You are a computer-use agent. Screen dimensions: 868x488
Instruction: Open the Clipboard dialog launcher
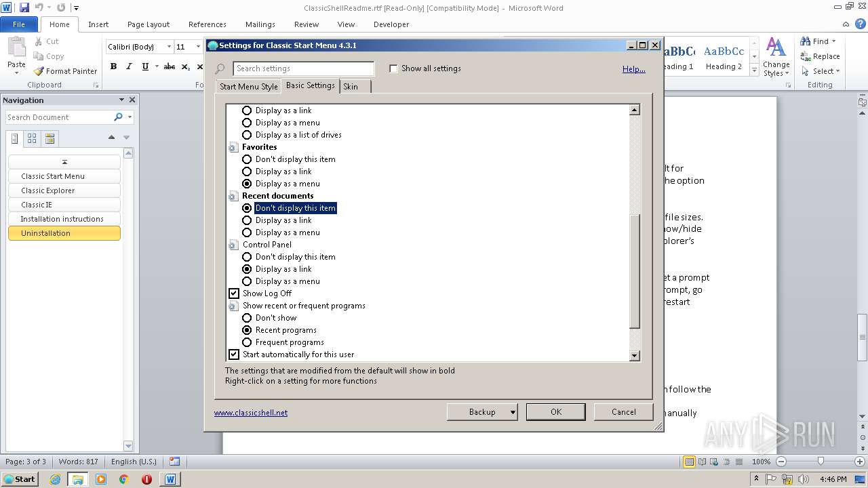coord(96,85)
